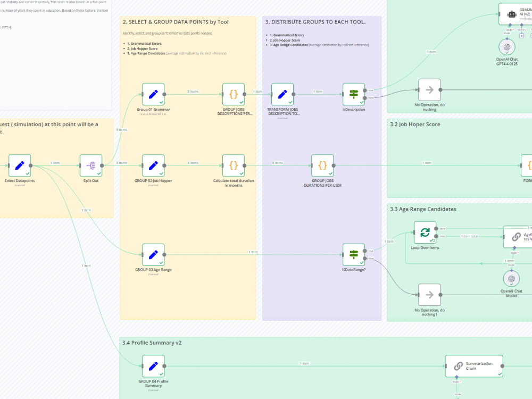The width and height of the screenshot is (532, 399).
Task: Open the GROUP 03 Age Range node
Action: (x=153, y=255)
